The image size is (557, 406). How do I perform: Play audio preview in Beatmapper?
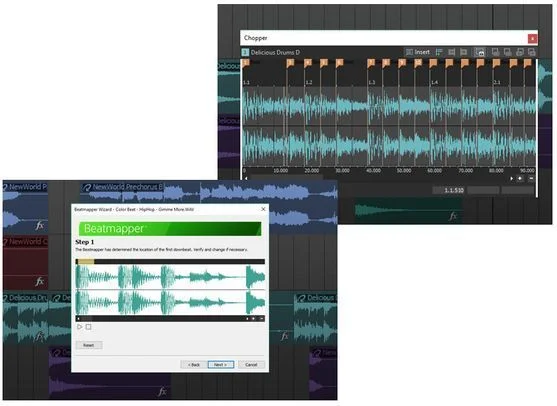tap(80, 327)
